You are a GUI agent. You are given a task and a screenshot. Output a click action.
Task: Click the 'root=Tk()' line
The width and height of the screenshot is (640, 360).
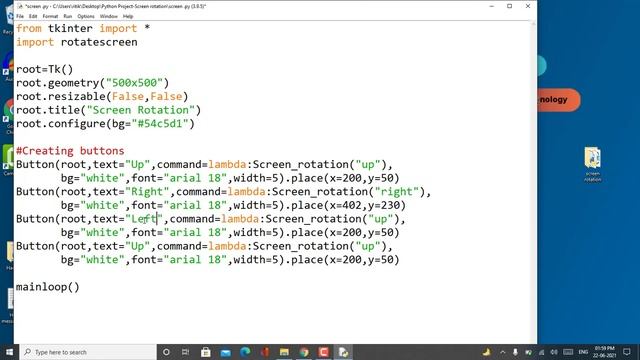pos(44,69)
